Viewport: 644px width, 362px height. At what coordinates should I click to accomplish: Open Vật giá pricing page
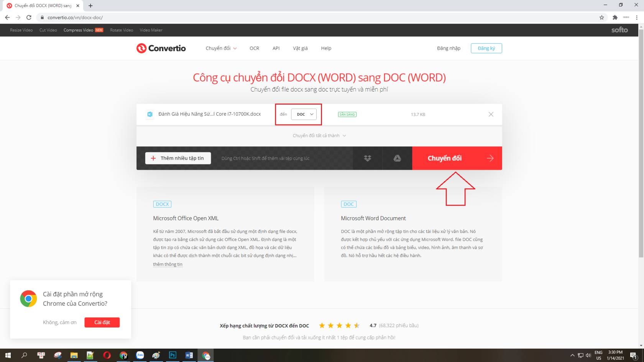(x=300, y=48)
